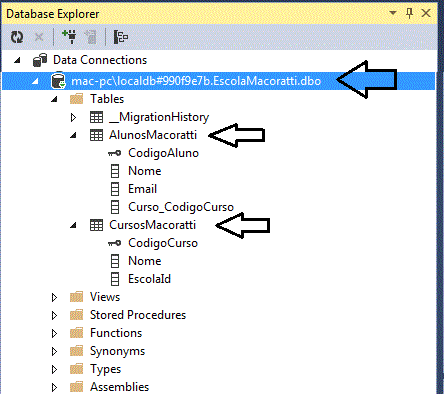Select the EscolaMacoratti.dbo connection label
Image resolution: width=444 pixels, height=394 pixels.
point(196,81)
